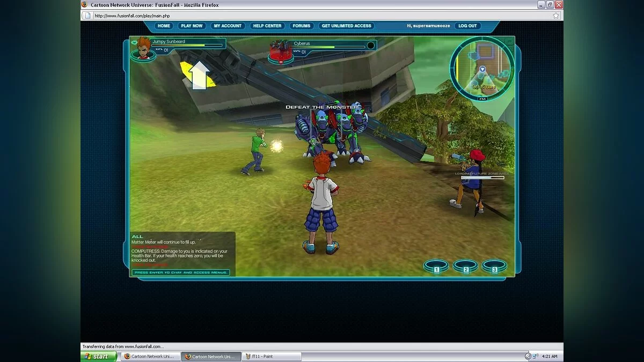644x362 pixels.
Task: Click 'DEFEAT THE MONSTER' objective text
Action: click(x=322, y=107)
